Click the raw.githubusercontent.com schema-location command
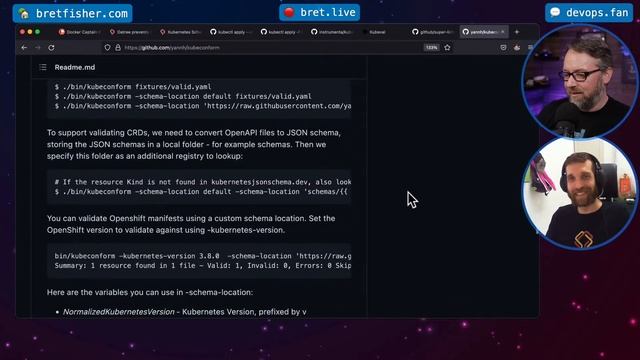640x360 pixels. 203,106
